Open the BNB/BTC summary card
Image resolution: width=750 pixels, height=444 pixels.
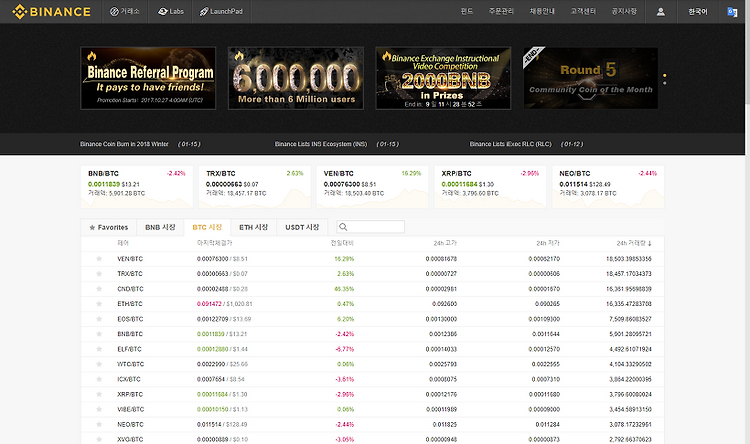pos(137,187)
